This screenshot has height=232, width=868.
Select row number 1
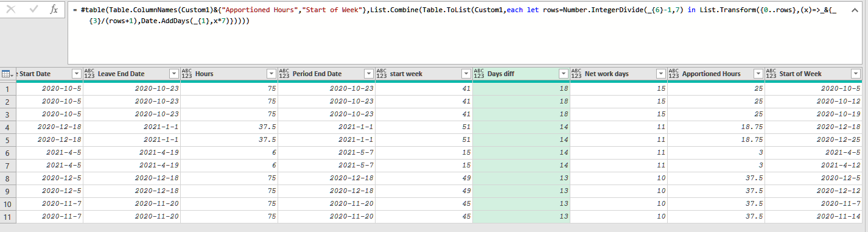pyautogui.click(x=7, y=88)
